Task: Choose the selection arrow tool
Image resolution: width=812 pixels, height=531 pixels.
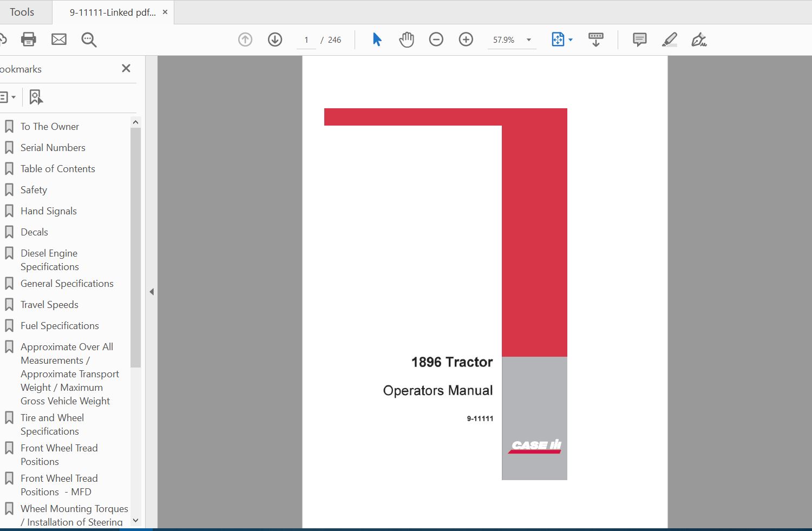Action: tap(377, 40)
